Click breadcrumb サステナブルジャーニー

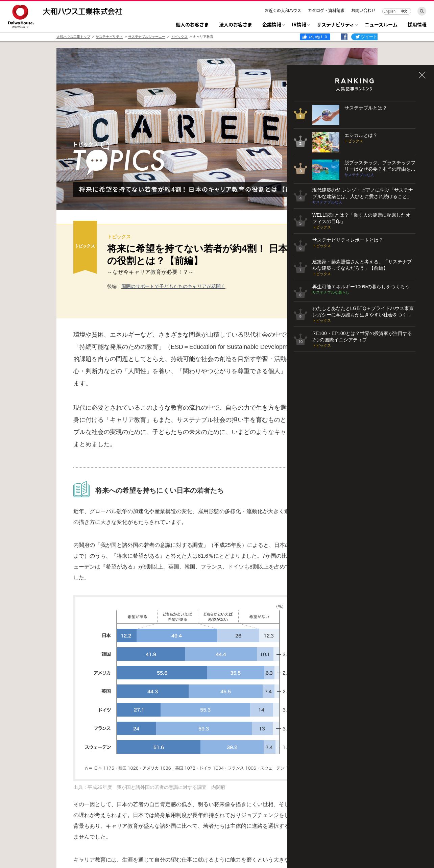coord(147,37)
